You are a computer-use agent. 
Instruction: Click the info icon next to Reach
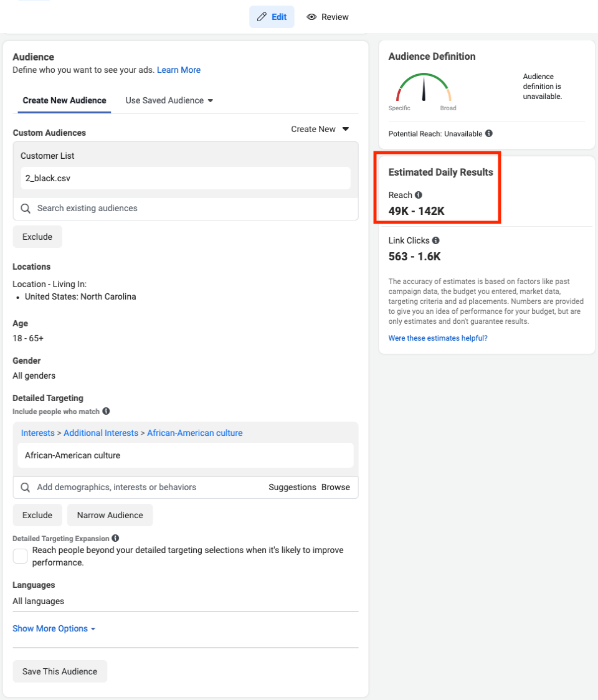[419, 195]
